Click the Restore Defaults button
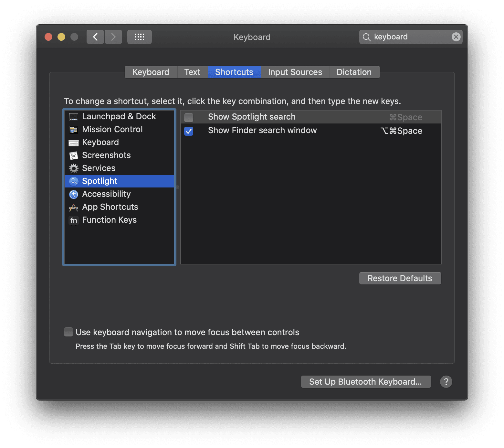The image size is (504, 448). pyautogui.click(x=400, y=278)
